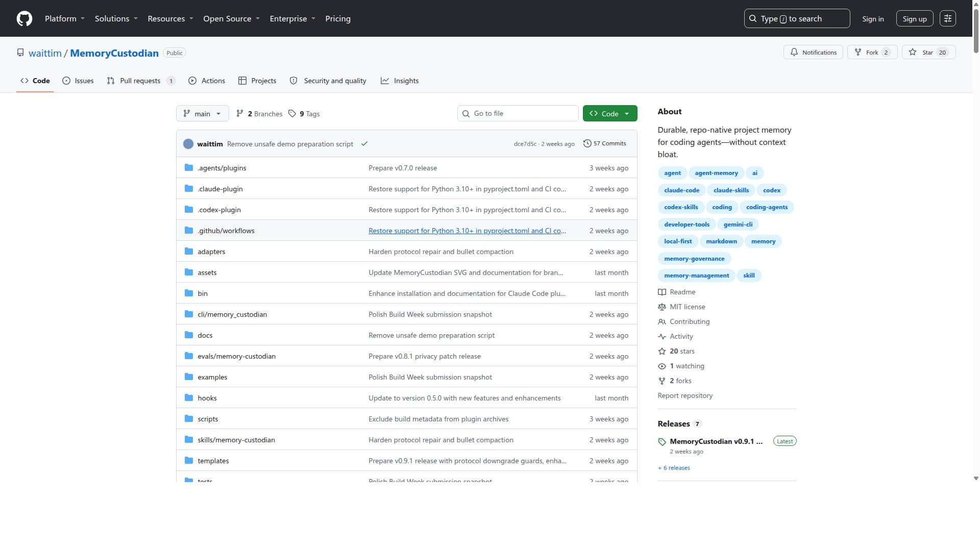
Task: Click the folder icon for adapters
Action: point(189,252)
